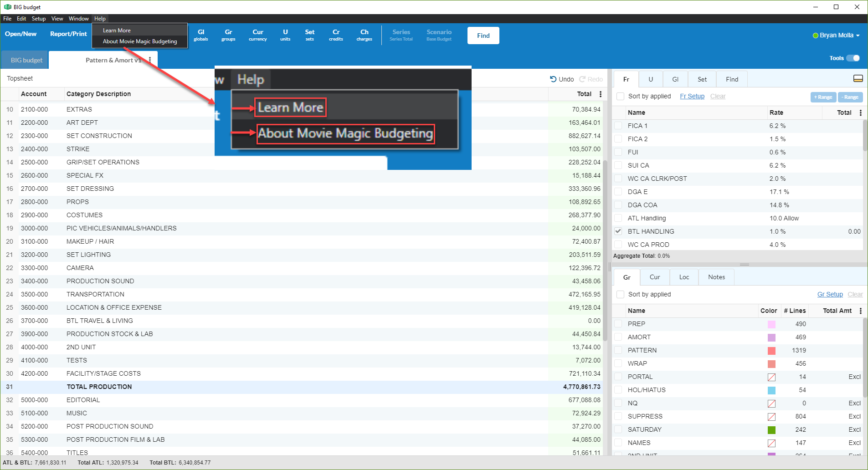The height and width of the screenshot is (470, 868).
Task: Click the Series Total toolbar item
Action: click(x=401, y=35)
